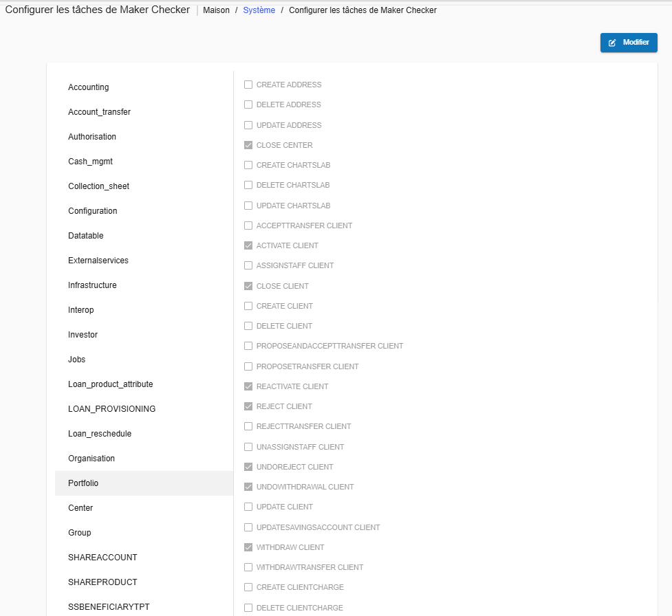Toggle the ACTIVATE CLIENT checkbox

point(248,245)
